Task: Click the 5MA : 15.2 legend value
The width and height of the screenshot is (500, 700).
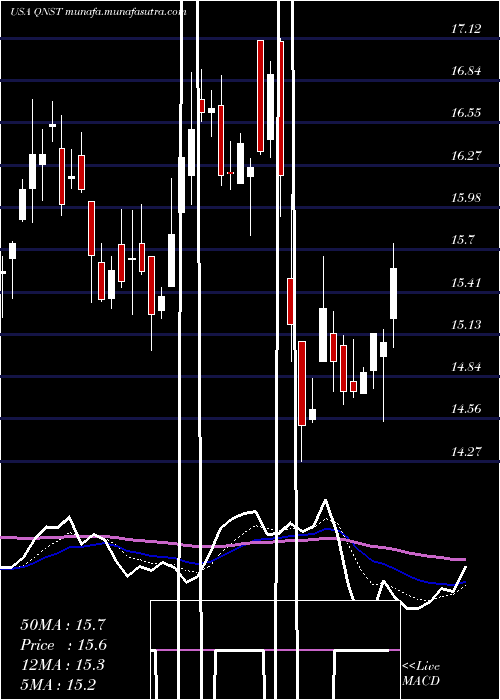Action: (58, 684)
